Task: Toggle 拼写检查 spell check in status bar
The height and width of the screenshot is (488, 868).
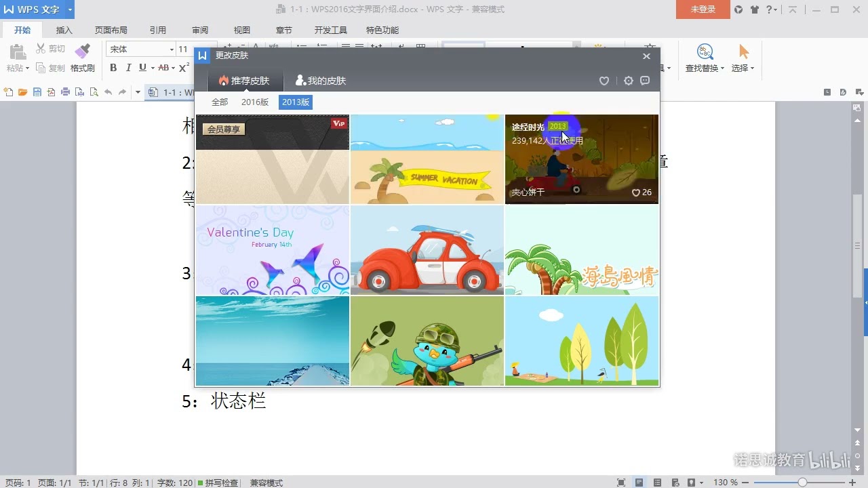Action: [x=218, y=483]
